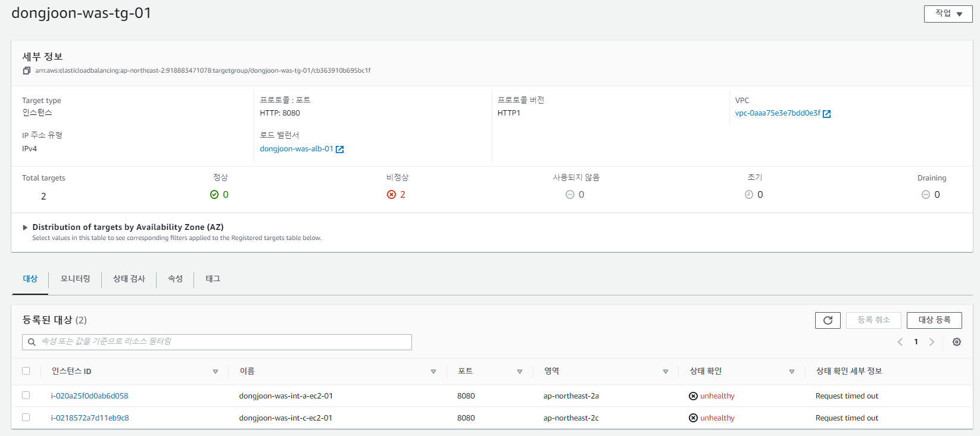Open external link icon next to VPC ID

826,114
